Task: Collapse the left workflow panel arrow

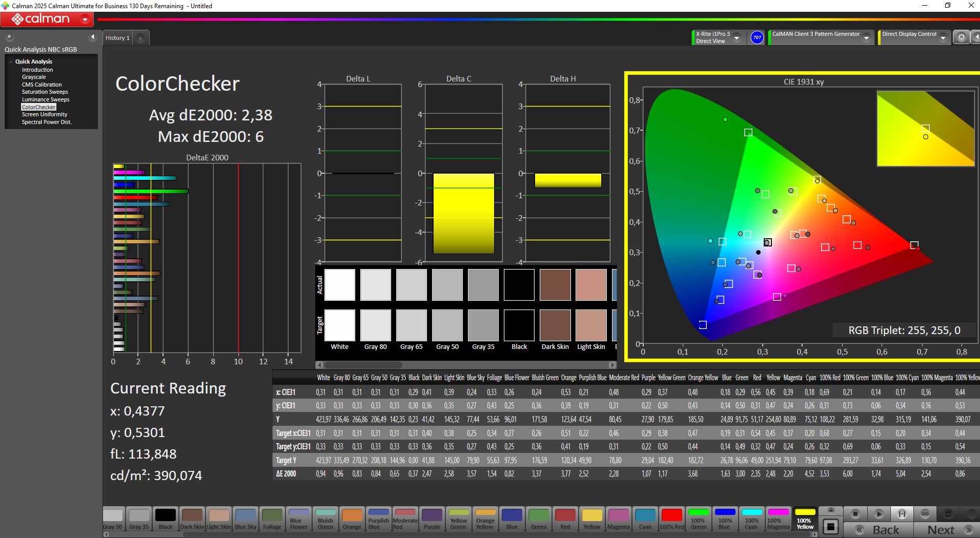Action: click(93, 37)
